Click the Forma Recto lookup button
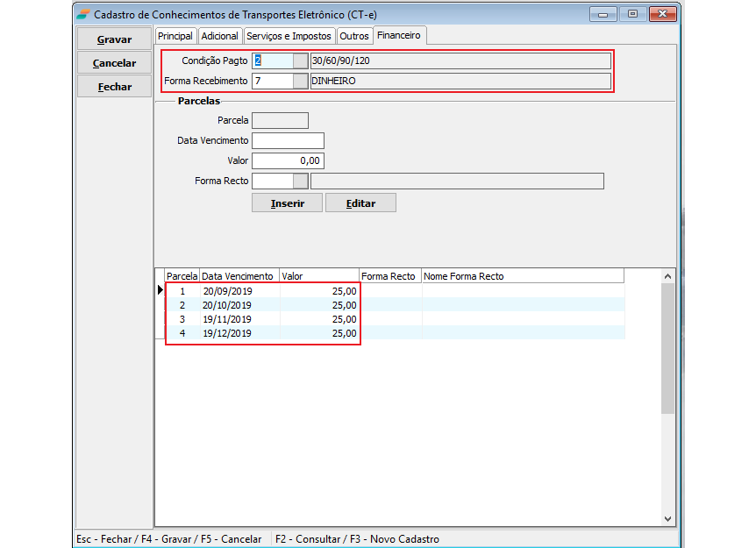 pyautogui.click(x=300, y=181)
